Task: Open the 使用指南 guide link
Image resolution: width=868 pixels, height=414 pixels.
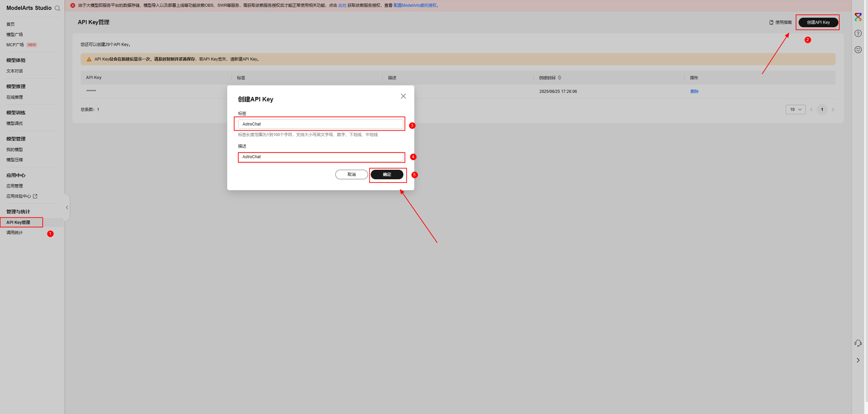Action: click(x=781, y=22)
